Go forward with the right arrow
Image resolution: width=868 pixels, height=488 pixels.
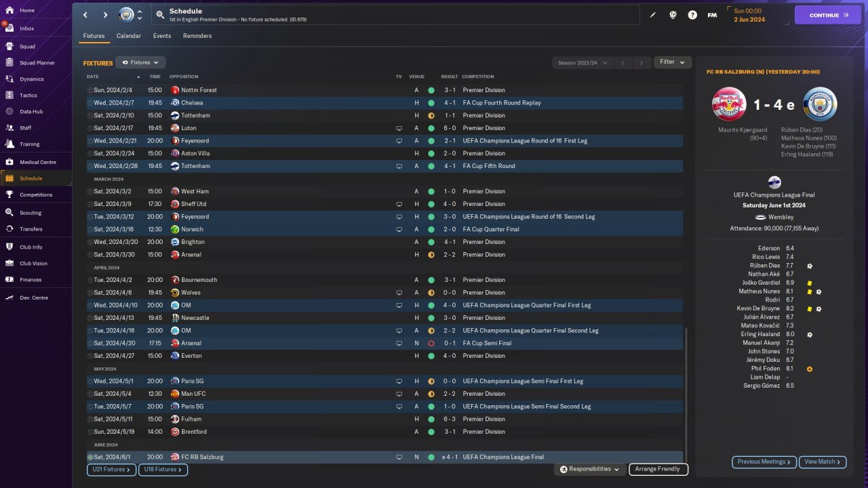pyautogui.click(x=105, y=15)
